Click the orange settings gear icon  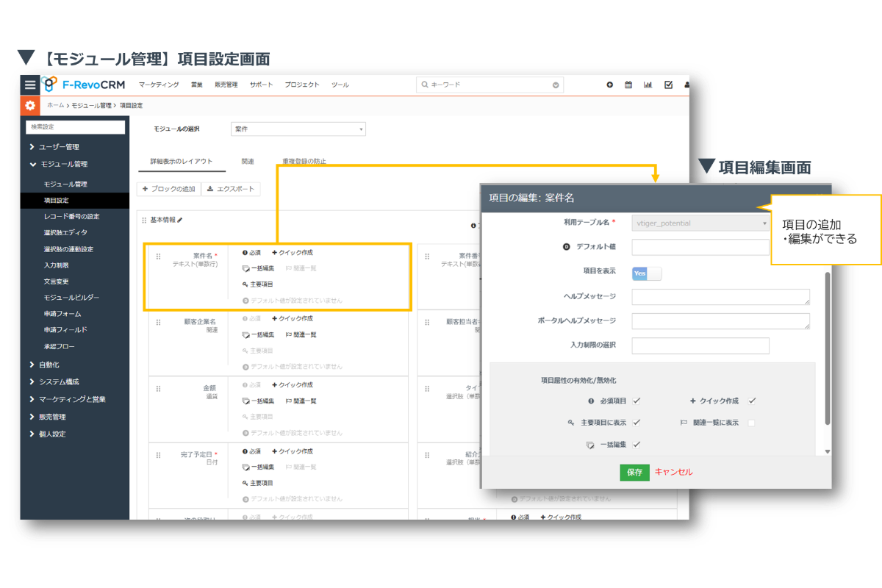click(30, 106)
